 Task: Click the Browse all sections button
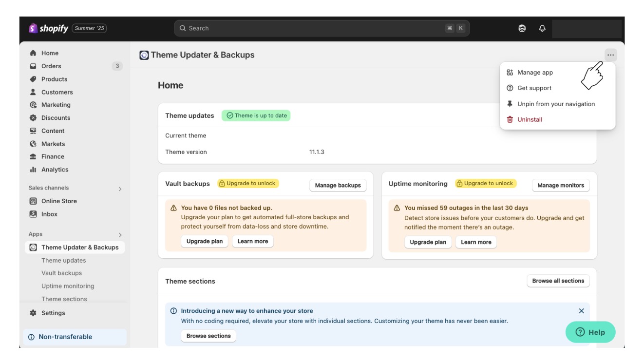558,281
